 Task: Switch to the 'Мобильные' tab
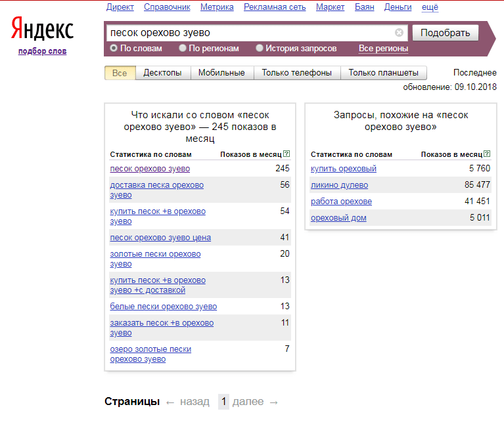click(222, 73)
